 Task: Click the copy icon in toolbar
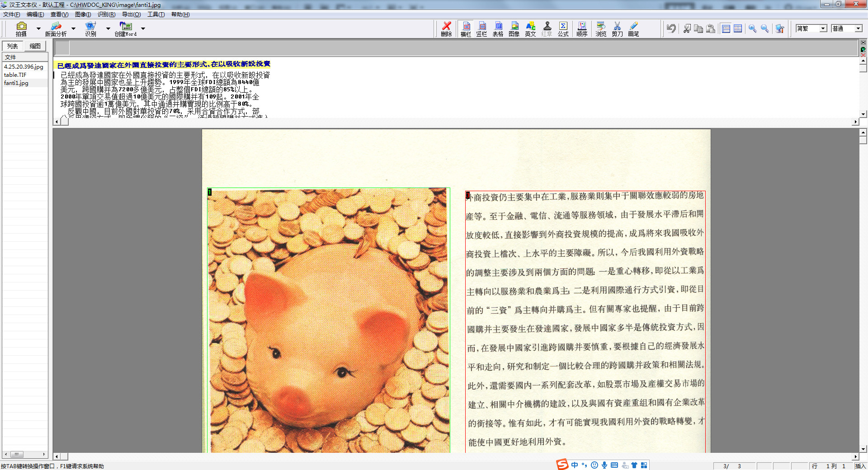point(698,28)
